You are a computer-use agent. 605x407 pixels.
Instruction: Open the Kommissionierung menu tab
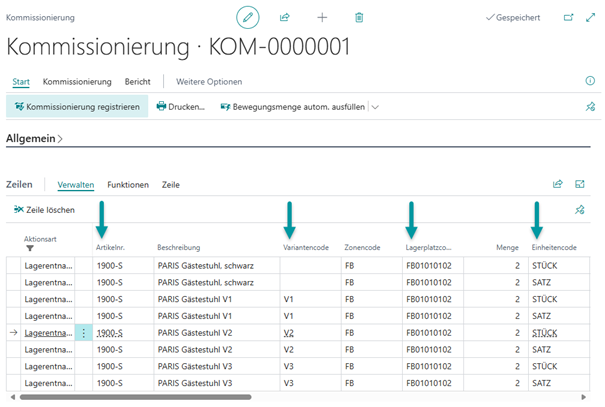tap(77, 81)
